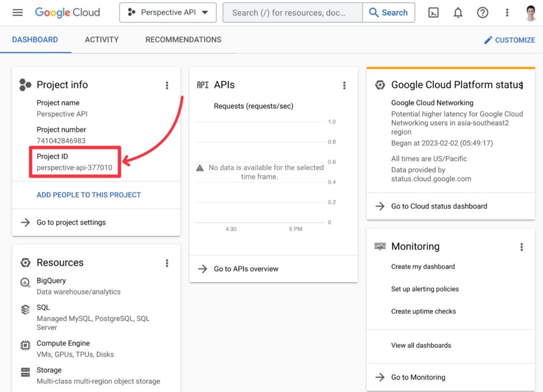Click the status.cloud.google.com text
The width and height of the screenshot is (543, 392).
[431, 179]
